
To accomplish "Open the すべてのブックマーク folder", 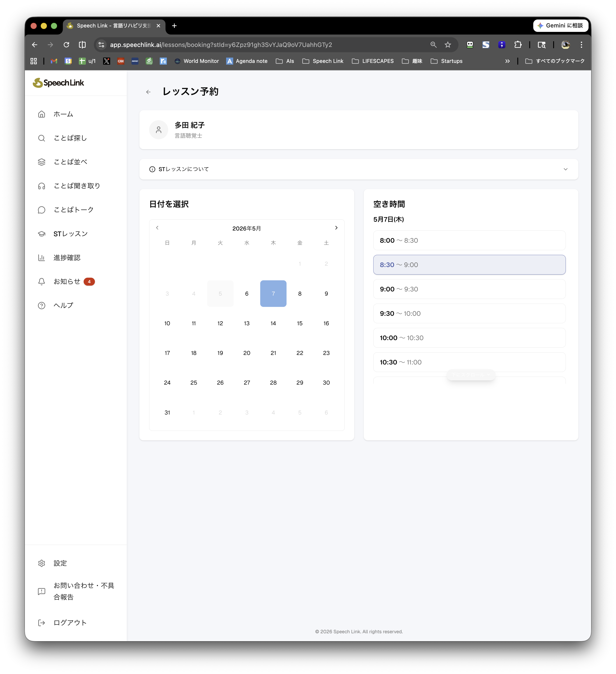I will pyautogui.click(x=554, y=61).
